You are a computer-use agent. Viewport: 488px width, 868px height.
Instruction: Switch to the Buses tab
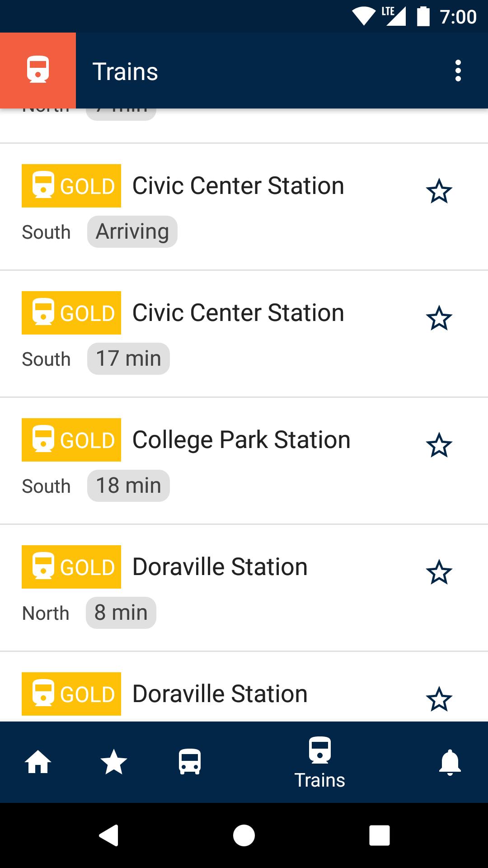click(x=190, y=762)
